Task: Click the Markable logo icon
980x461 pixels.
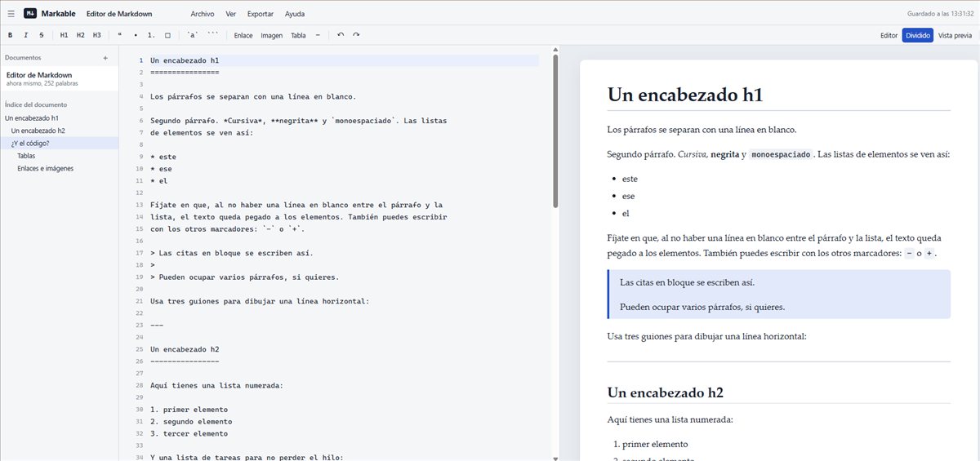Action: click(29, 14)
